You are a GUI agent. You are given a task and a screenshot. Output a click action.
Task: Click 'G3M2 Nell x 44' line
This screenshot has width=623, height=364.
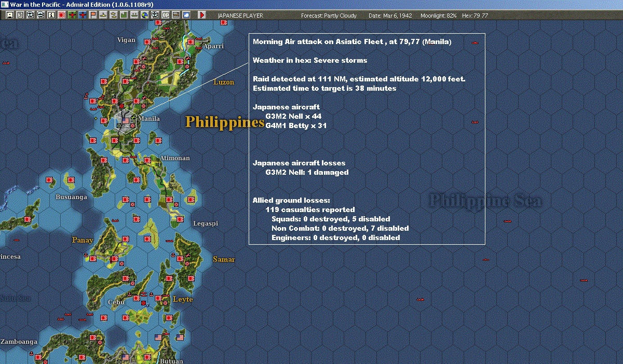coord(293,116)
